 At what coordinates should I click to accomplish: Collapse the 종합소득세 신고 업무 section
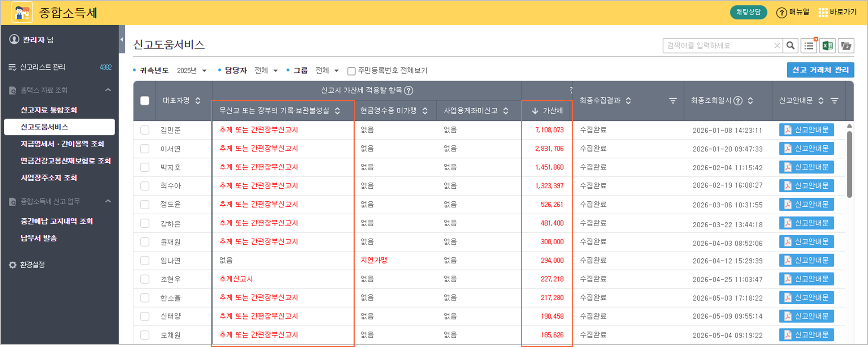(108, 201)
